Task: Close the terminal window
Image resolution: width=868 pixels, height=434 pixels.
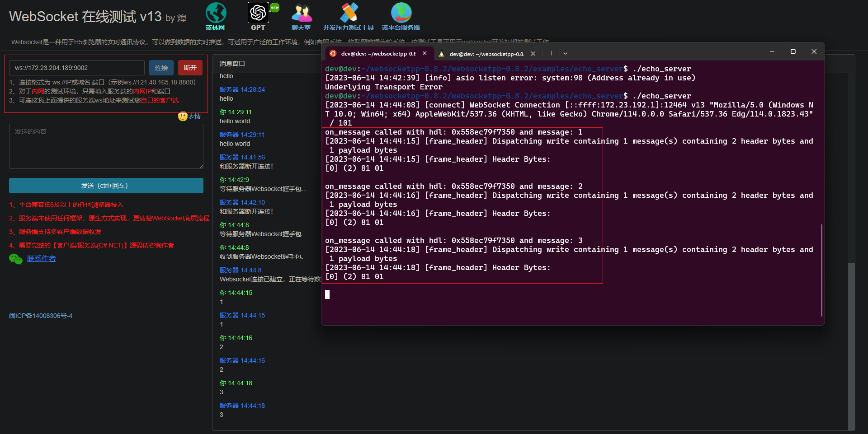Action: tap(814, 51)
